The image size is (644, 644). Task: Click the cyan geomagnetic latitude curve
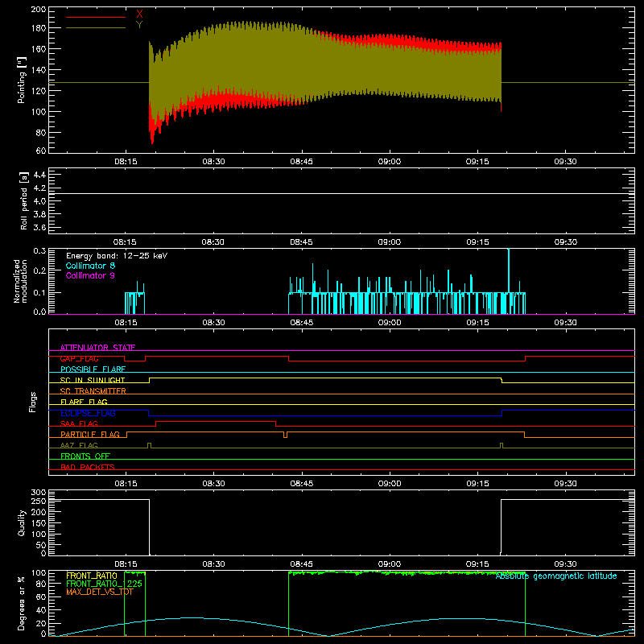tap(341, 627)
